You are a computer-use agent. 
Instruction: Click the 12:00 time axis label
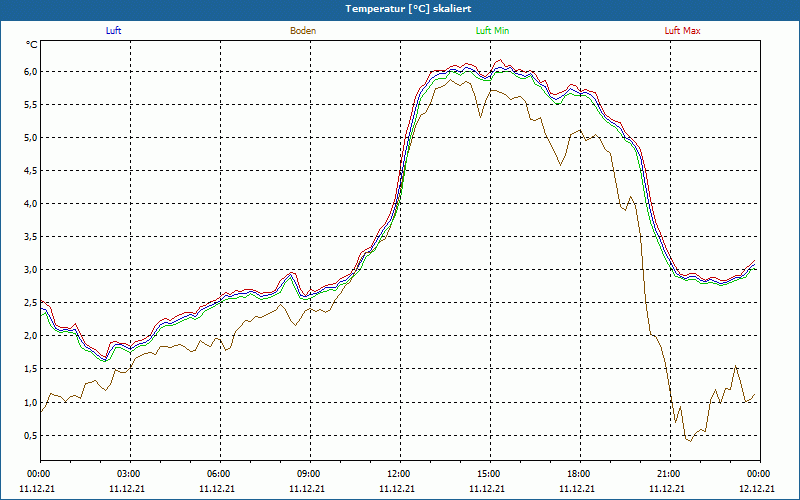396,474
